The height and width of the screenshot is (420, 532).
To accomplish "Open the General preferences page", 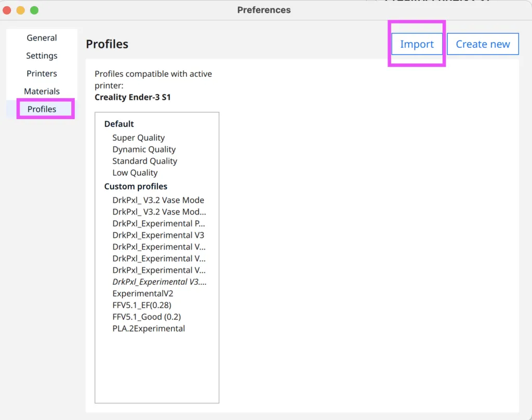I will [x=42, y=38].
